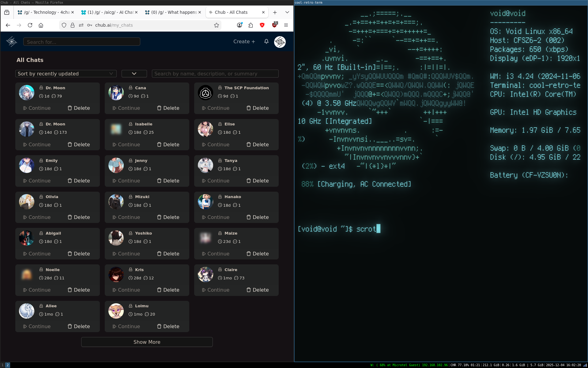Switch to i3 workspace 1

point(2,365)
